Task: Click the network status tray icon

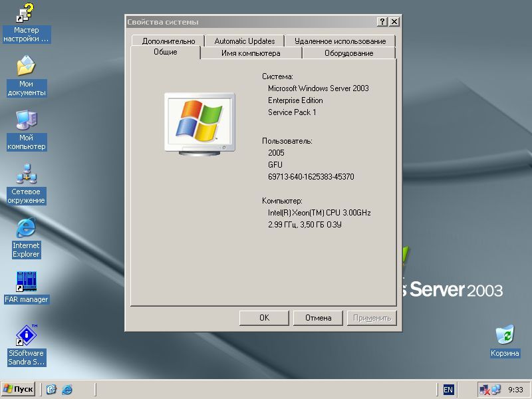Action: pos(485,390)
